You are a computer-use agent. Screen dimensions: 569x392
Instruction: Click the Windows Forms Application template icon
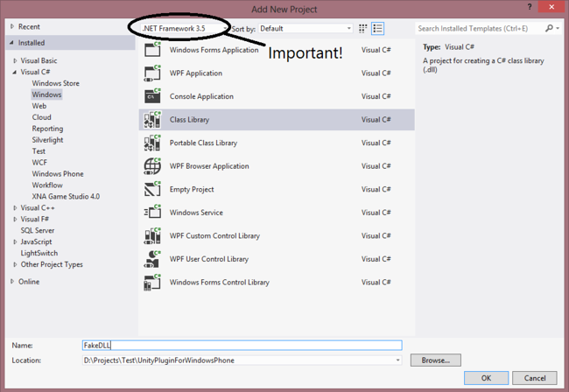tap(152, 50)
